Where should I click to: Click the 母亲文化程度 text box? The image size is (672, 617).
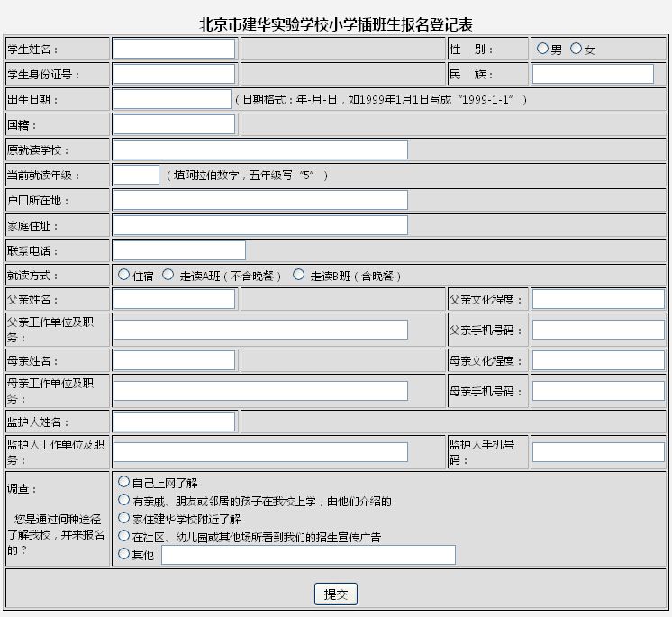click(598, 360)
